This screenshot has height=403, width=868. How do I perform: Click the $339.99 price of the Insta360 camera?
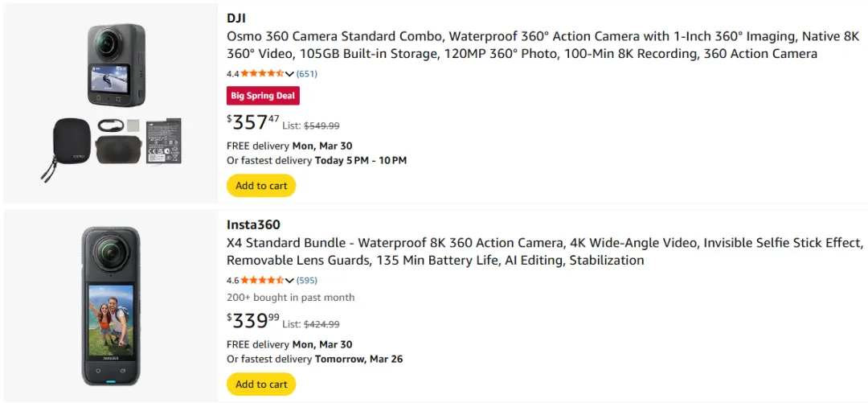(x=253, y=322)
